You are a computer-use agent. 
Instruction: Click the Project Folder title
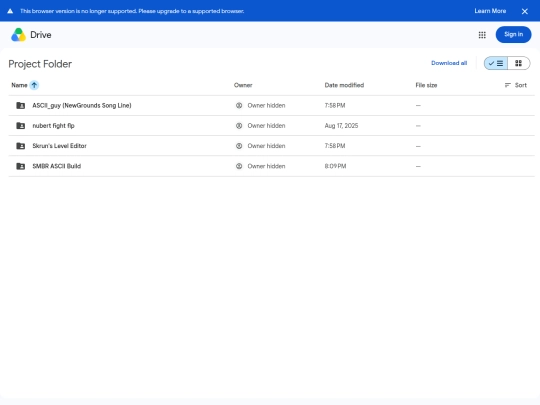40,64
